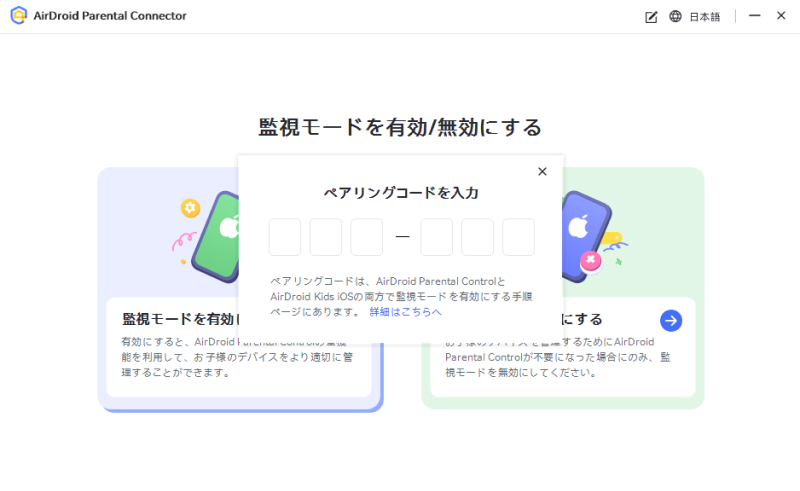Click the disable card description mentioning Parental Control
The height and width of the screenshot is (491, 800).
(x=558, y=357)
